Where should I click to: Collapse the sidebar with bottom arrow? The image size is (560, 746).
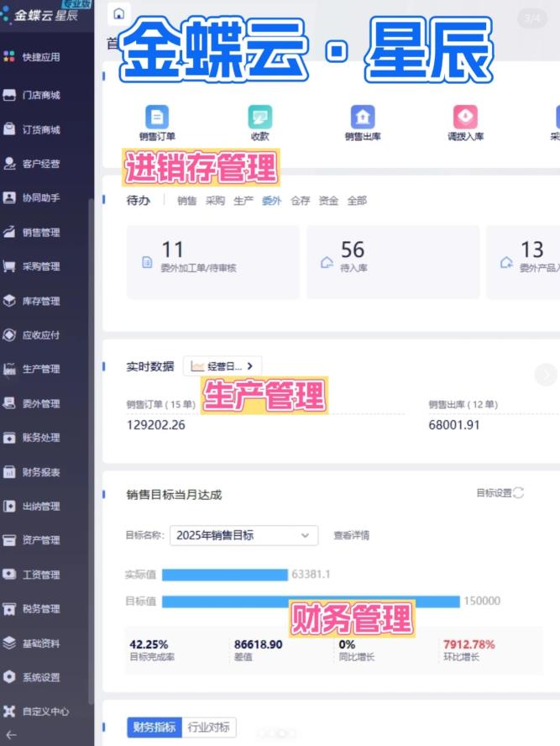(11, 734)
